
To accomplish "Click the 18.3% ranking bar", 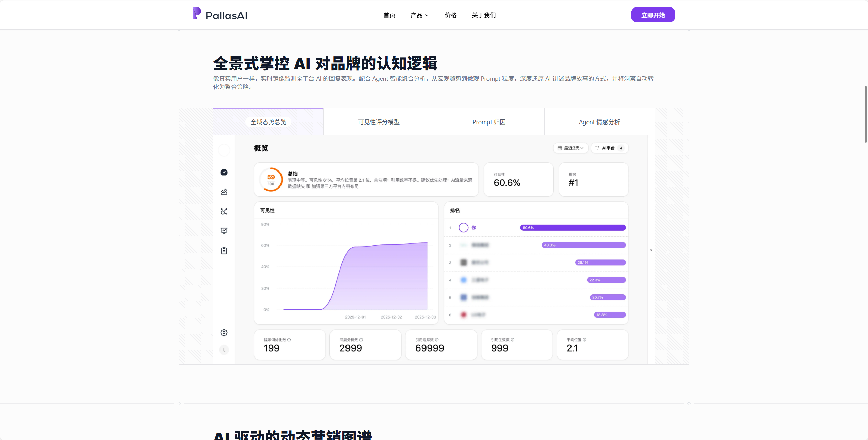I will tap(610, 315).
